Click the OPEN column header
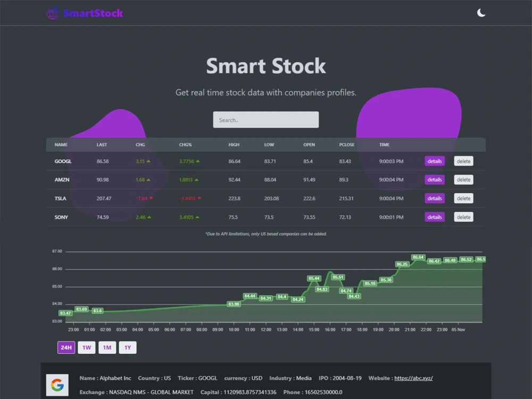 pos(309,145)
